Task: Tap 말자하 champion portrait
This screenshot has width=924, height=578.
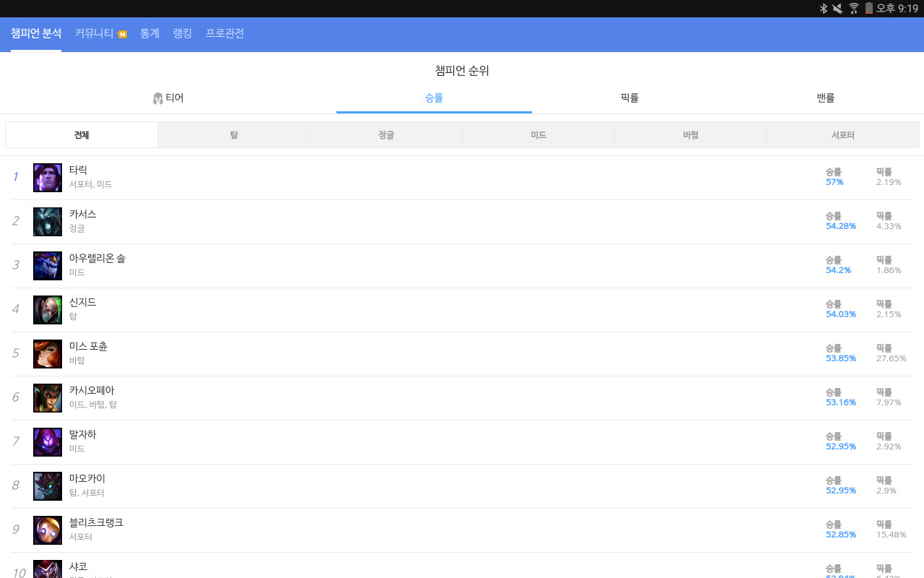Action: pos(48,442)
